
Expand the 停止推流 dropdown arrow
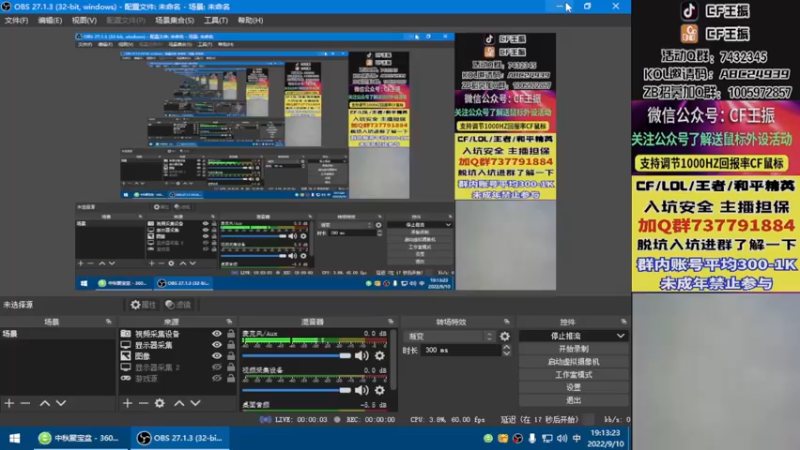620,336
